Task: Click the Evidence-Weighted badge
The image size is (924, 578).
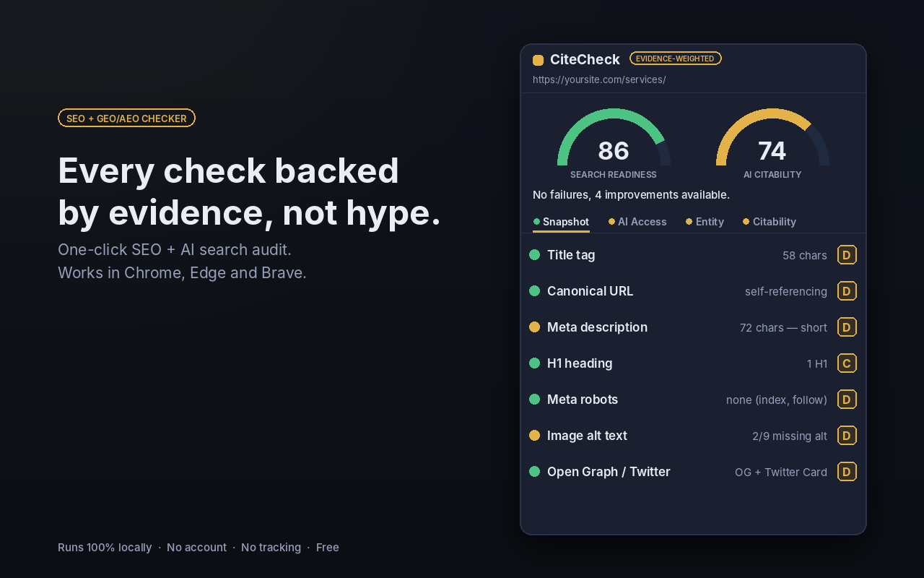Action: (675, 59)
